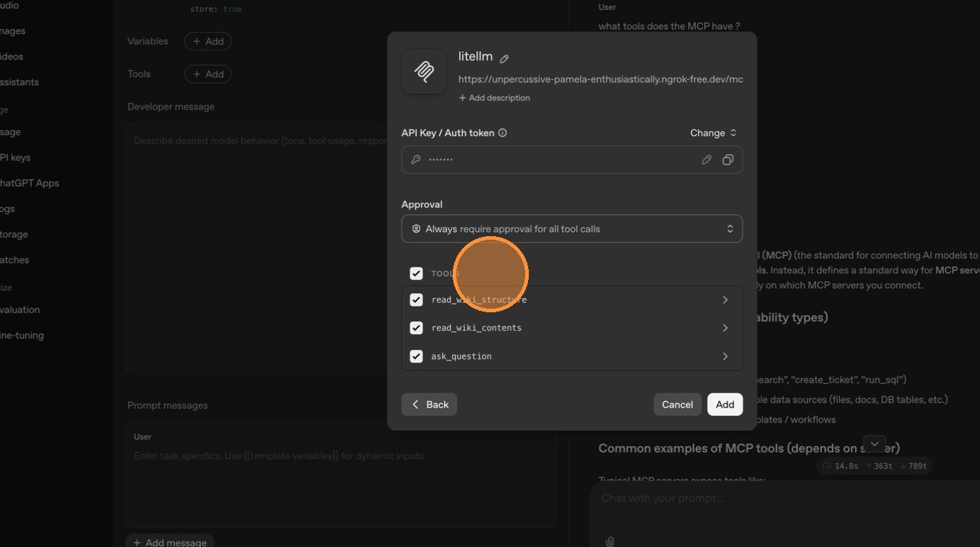Open Videos in the sidebar
This screenshot has width=980, height=547.
point(11,56)
